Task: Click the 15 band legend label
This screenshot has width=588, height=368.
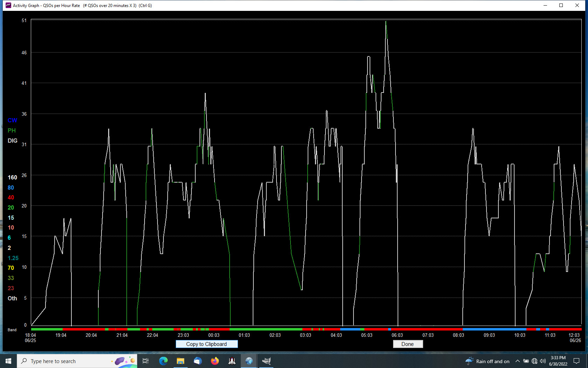Action: coord(11,218)
